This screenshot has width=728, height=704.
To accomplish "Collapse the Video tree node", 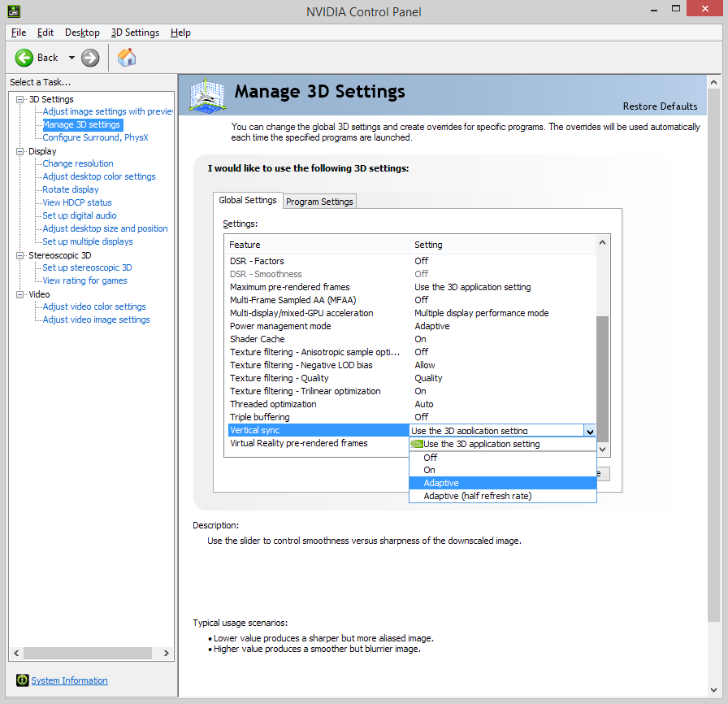I will (20, 294).
